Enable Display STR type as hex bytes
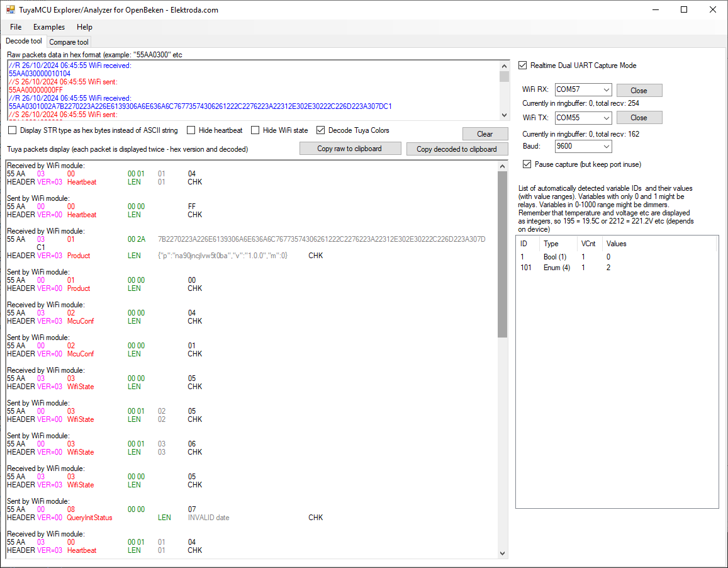 (13, 130)
